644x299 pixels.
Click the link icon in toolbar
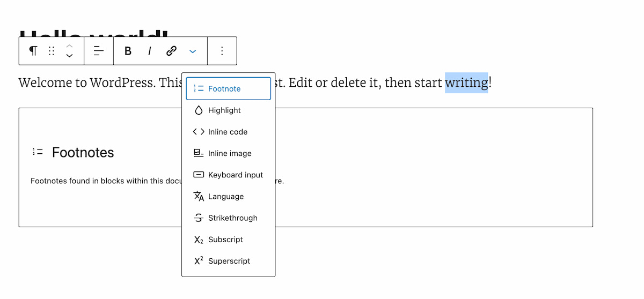click(171, 51)
